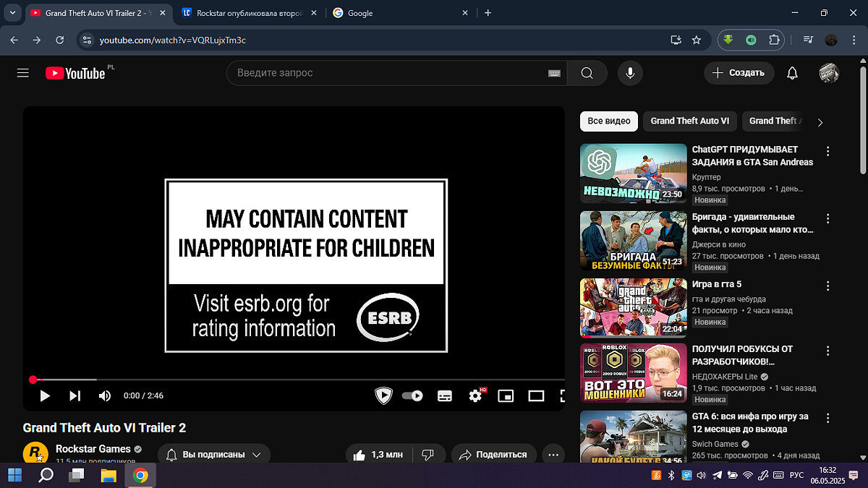
Task: Search by voice using microphone icon
Action: click(x=630, y=73)
